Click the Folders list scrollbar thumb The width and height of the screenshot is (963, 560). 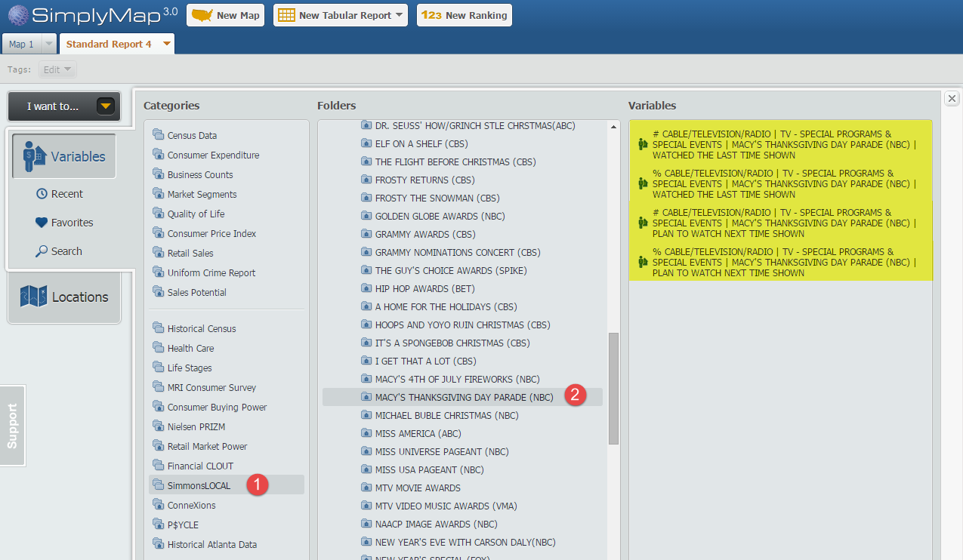point(614,389)
